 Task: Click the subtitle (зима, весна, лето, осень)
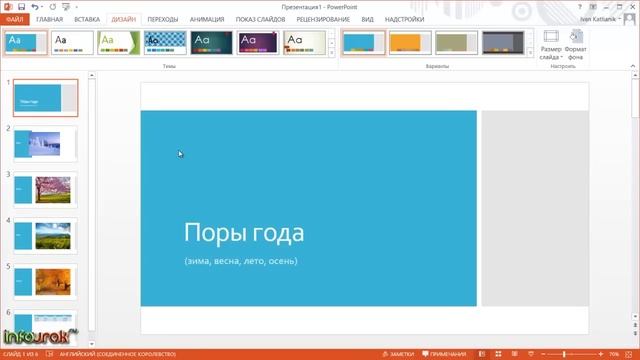[241, 261]
